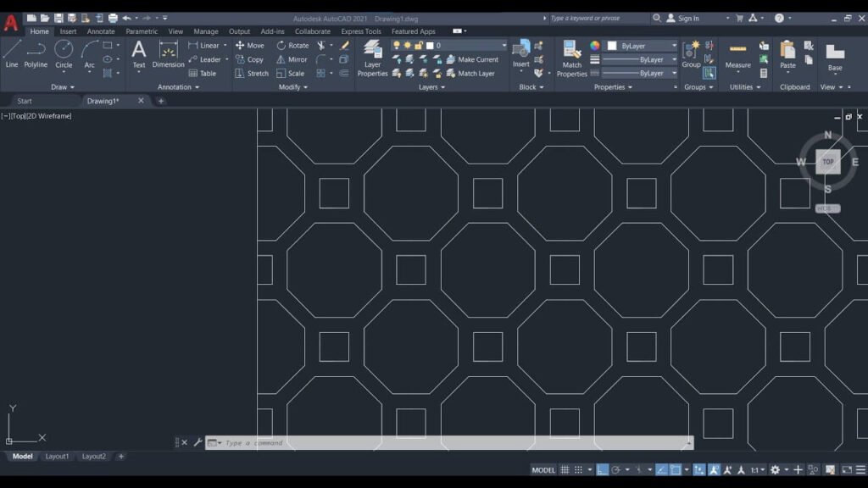868x488 pixels.
Task: Click the Group objects tool
Action: tap(691, 54)
